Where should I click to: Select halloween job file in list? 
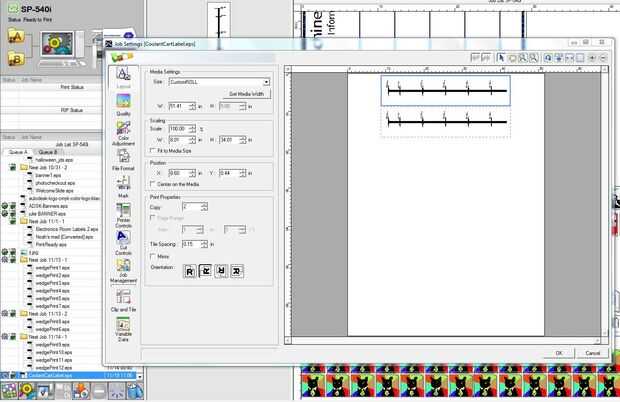point(54,160)
